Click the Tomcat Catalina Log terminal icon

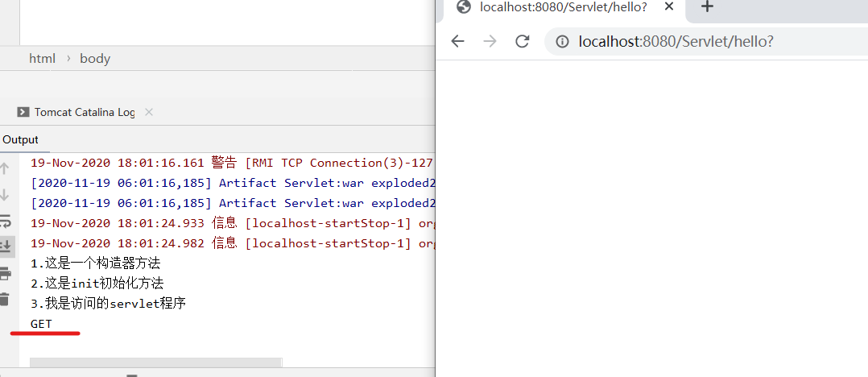click(23, 112)
